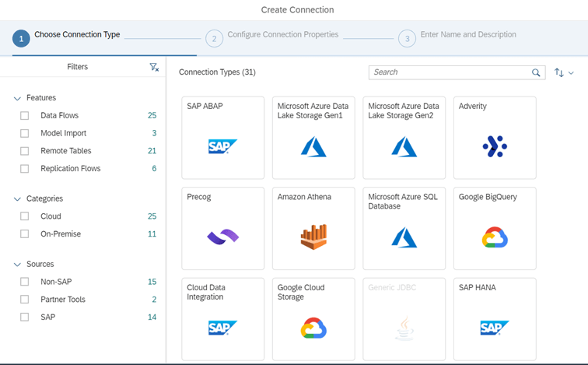Check the Data Flows filter checkbox
Screen dimensions: 588x365
coord(24,115)
